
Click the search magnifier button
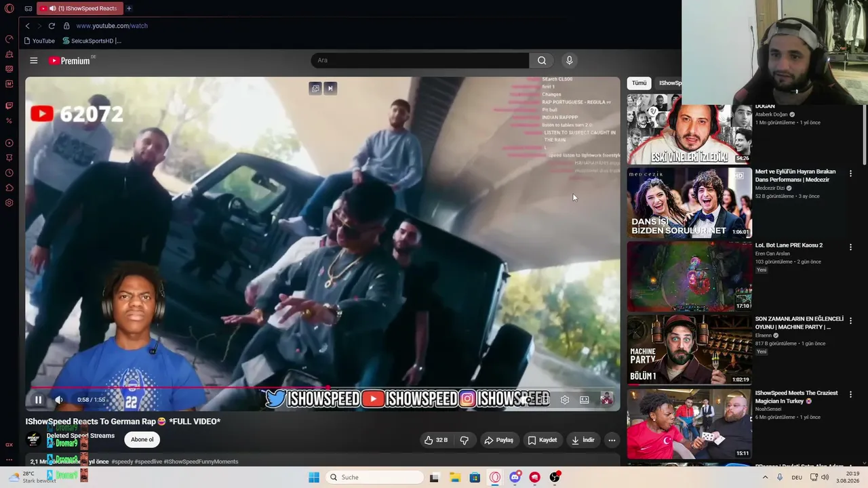click(x=542, y=60)
